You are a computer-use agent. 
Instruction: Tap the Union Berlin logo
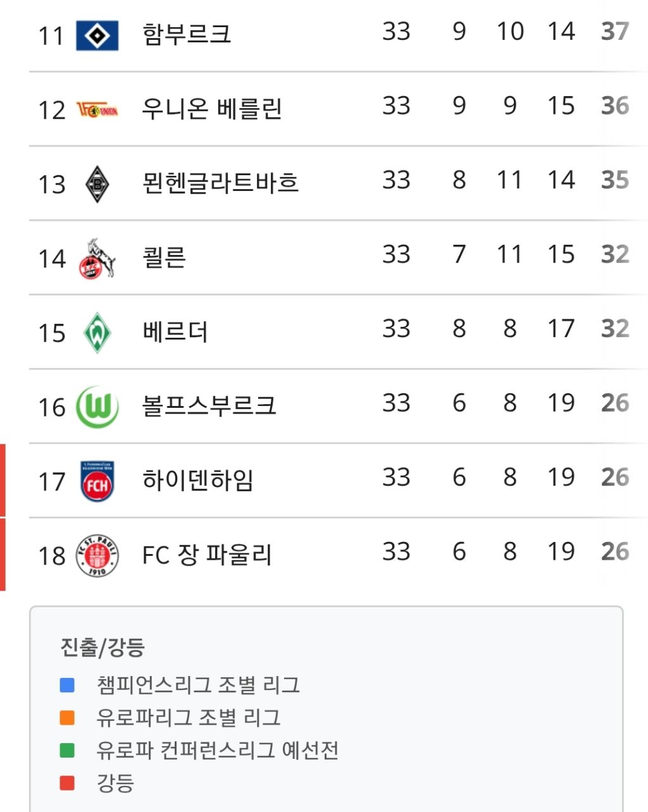coord(97,110)
